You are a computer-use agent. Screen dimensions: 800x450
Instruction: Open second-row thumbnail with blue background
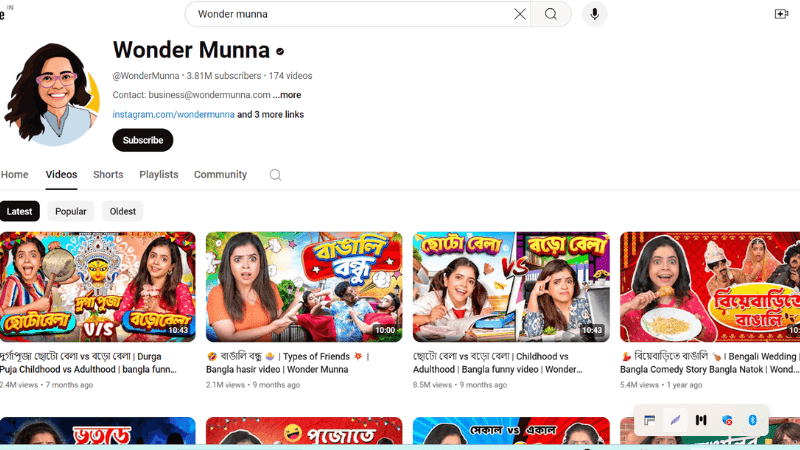(x=97, y=431)
